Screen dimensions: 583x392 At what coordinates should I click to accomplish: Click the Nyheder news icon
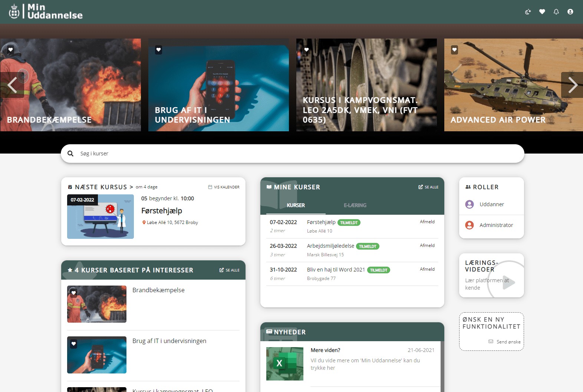coord(269,332)
